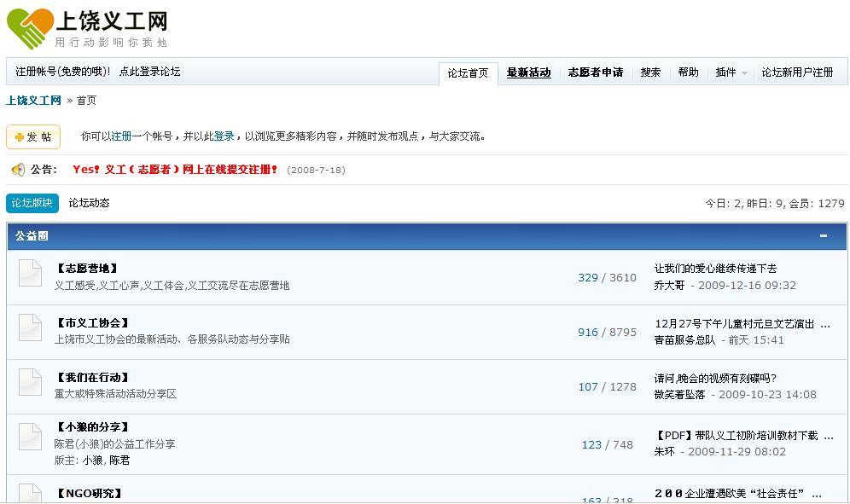Open user profile 青苗服务总队
Screen dimensions: 850x504
(684, 339)
